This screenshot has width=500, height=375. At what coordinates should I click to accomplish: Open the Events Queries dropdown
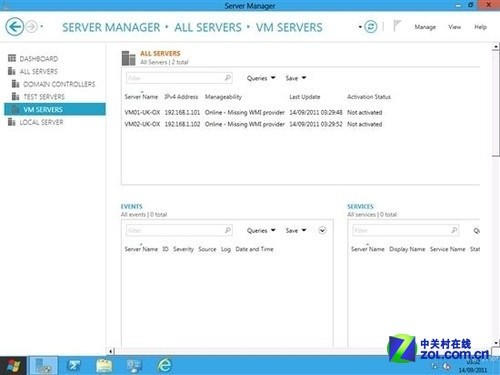pyautogui.click(x=261, y=230)
